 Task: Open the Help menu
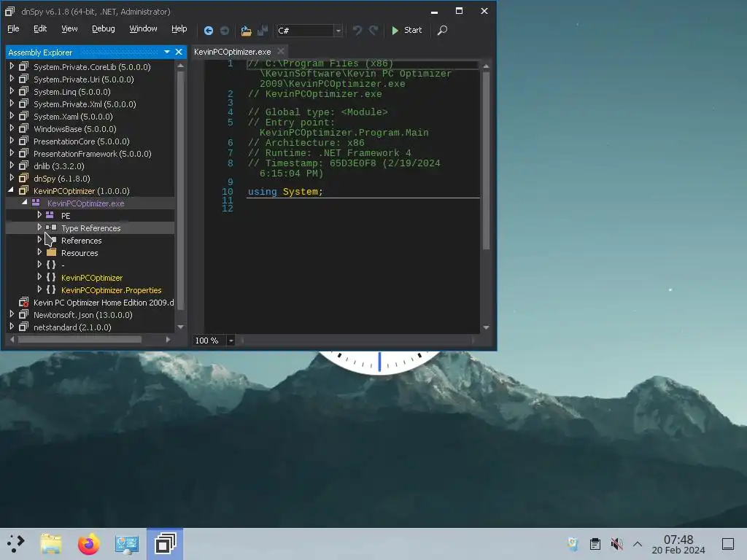click(x=179, y=28)
